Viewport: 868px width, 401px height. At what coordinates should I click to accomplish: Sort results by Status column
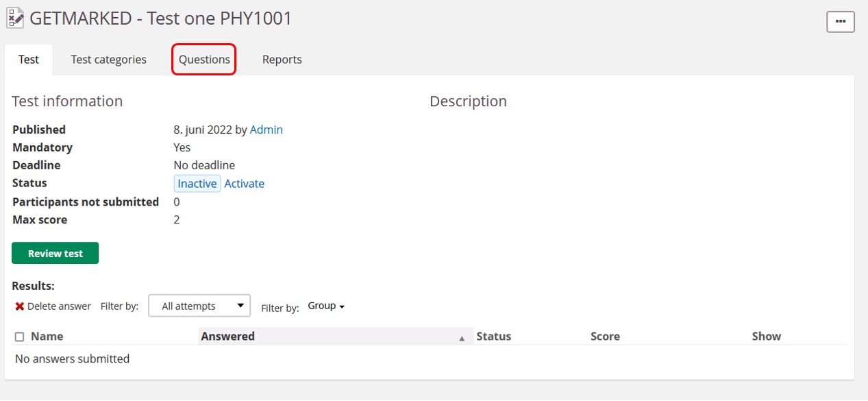click(494, 337)
